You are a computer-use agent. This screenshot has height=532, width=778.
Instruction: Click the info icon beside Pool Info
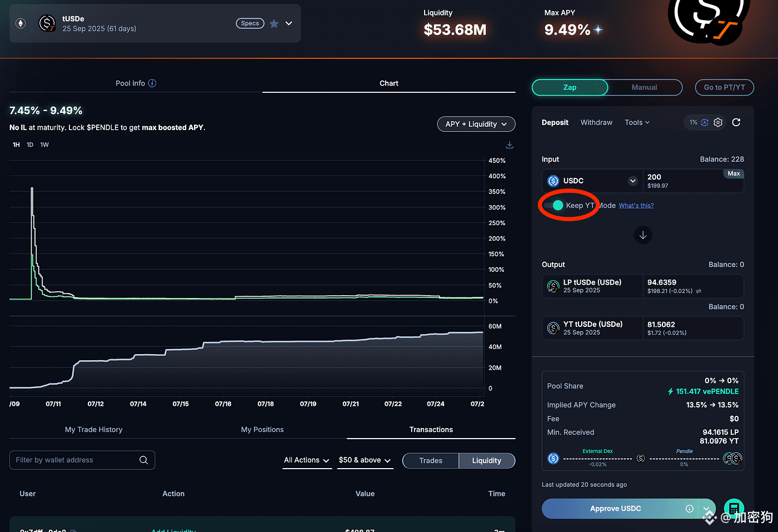(x=152, y=83)
